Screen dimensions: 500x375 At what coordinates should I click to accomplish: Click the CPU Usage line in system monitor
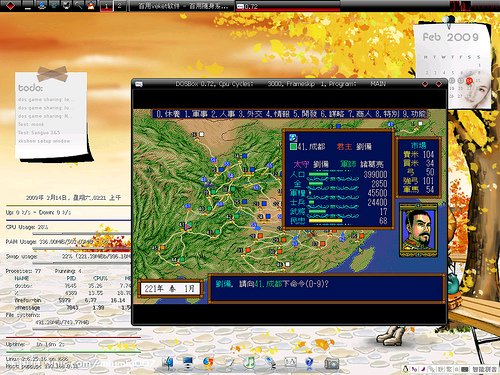point(27,227)
